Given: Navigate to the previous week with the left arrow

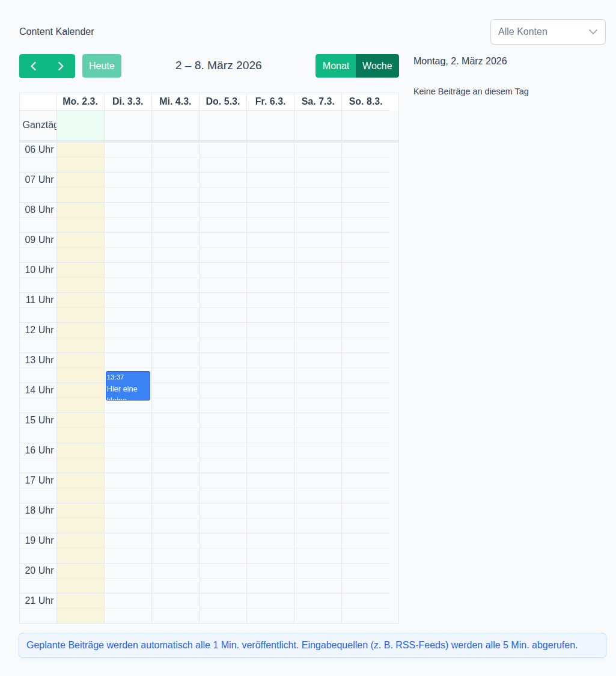Looking at the screenshot, I should click(34, 66).
